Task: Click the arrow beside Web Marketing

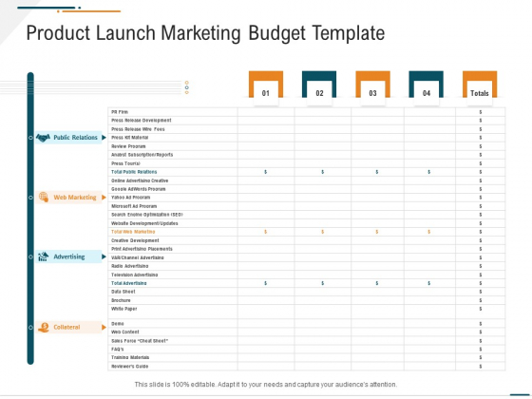Action: (104, 198)
